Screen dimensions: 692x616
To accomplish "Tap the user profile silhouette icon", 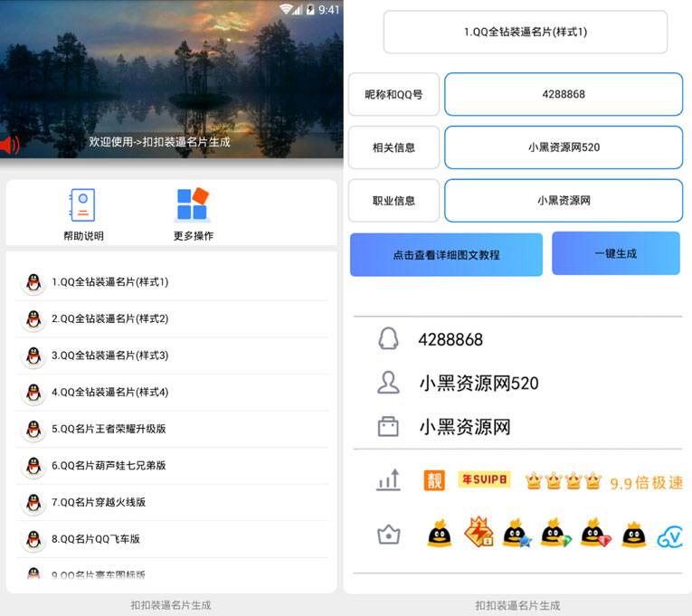I will pos(388,383).
